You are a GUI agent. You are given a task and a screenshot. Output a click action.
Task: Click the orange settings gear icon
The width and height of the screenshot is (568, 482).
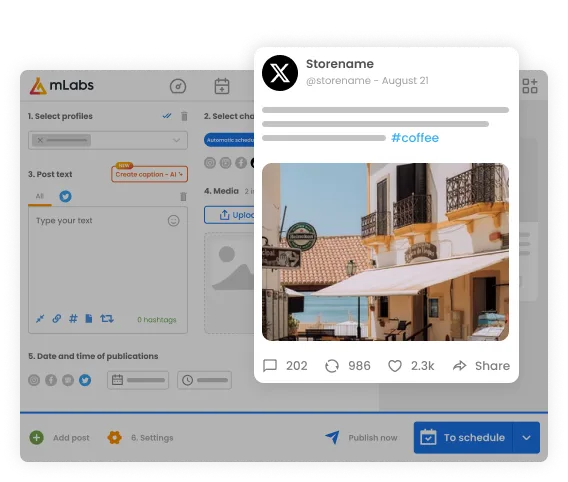(x=114, y=437)
